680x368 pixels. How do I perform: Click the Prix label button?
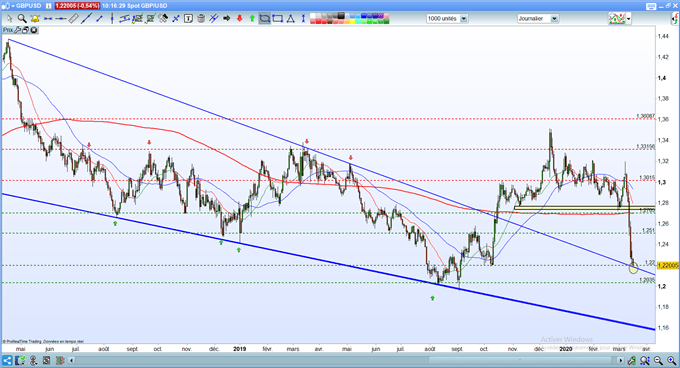click(x=8, y=30)
